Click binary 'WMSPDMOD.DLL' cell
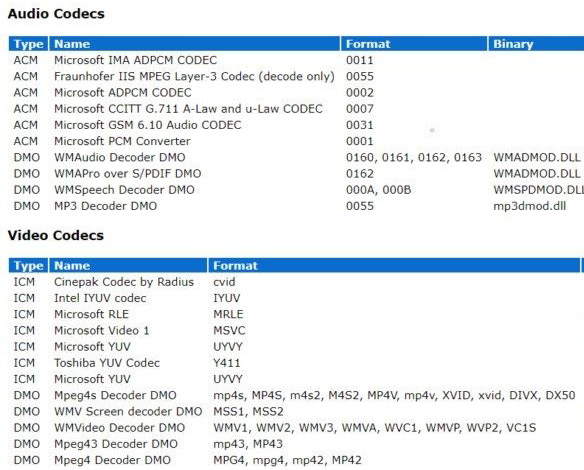This screenshot has height=470, width=584. pos(539,190)
